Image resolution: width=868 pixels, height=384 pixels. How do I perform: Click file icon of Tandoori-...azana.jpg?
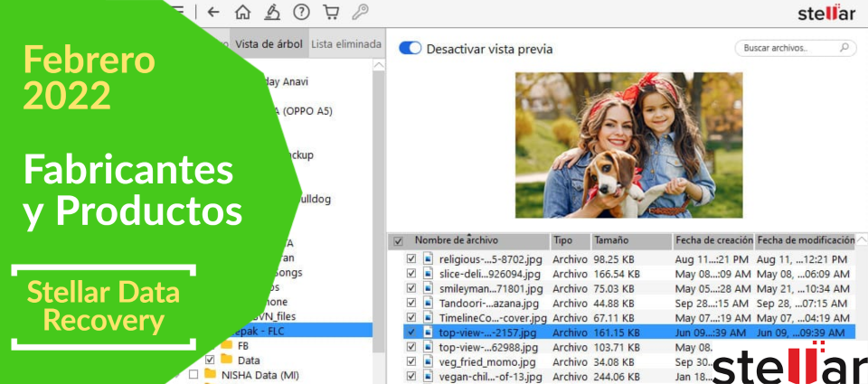tap(428, 303)
